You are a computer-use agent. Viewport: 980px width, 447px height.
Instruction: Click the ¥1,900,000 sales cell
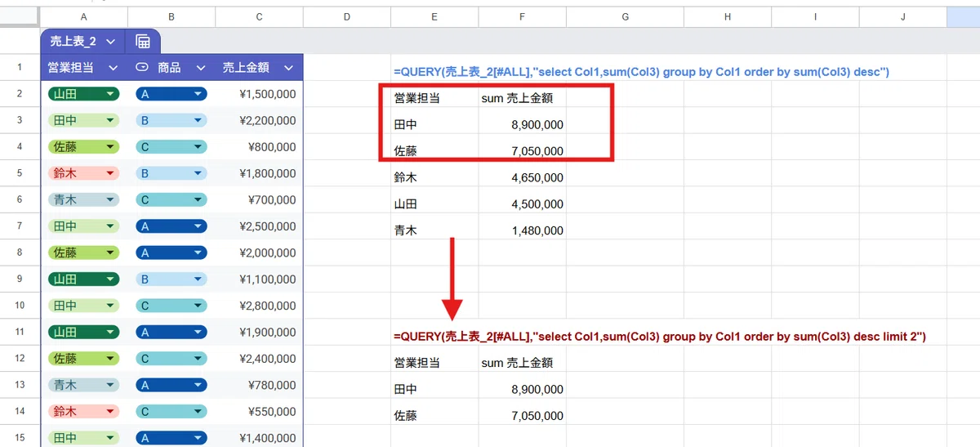(259, 332)
